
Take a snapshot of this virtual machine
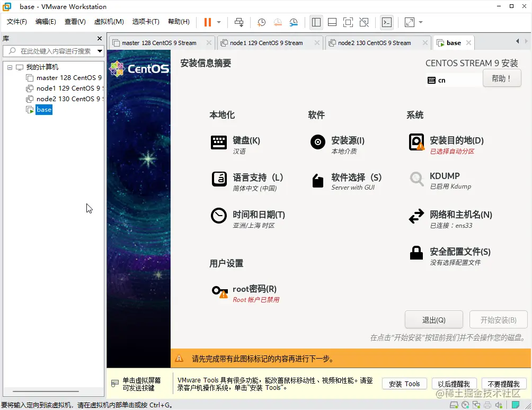[x=261, y=22]
